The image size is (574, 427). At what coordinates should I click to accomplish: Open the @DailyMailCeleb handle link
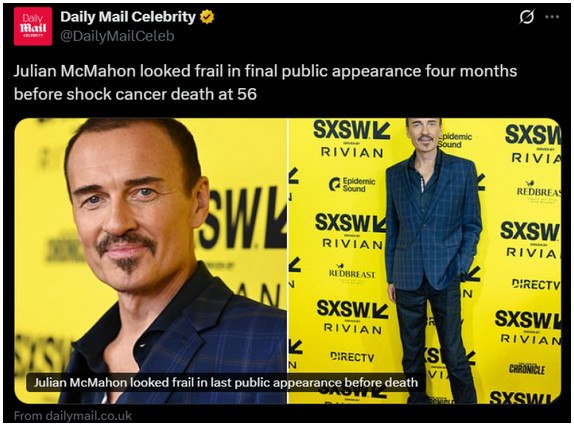click(x=117, y=36)
